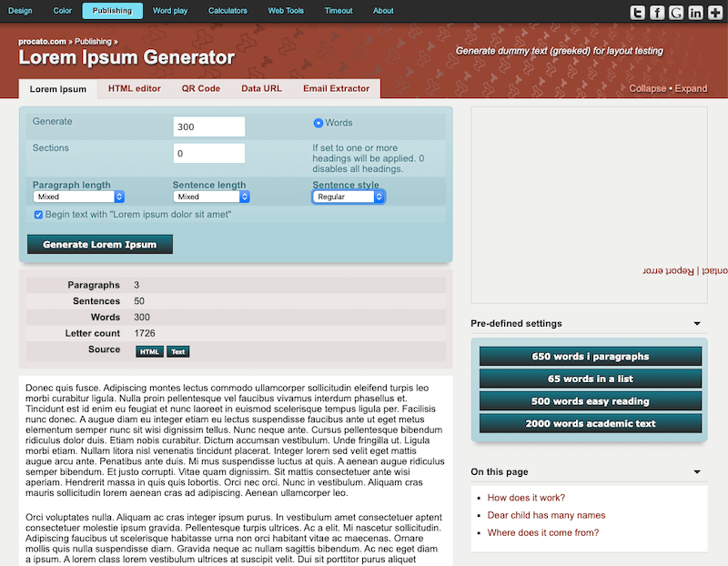Click the Google share icon
The width and height of the screenshot is (728, 566).
pyautogui.click(x=677, y=12)
